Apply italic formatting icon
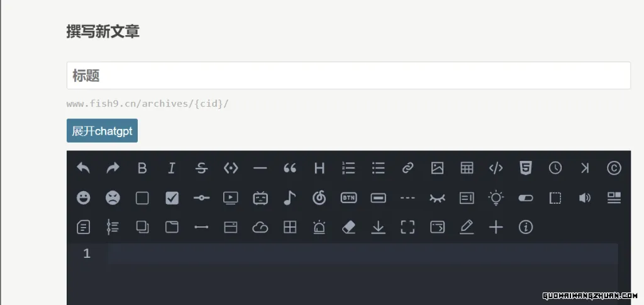The height and width of the screenshot is (305, 644). 172,168
